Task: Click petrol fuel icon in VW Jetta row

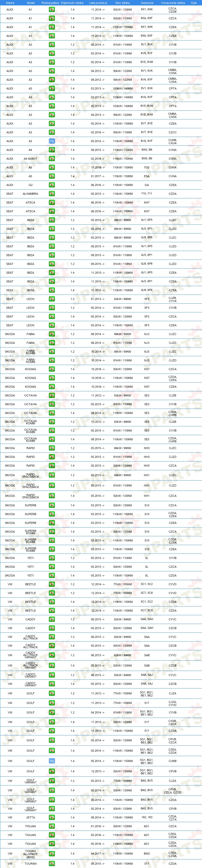Action: pos(52,817)
